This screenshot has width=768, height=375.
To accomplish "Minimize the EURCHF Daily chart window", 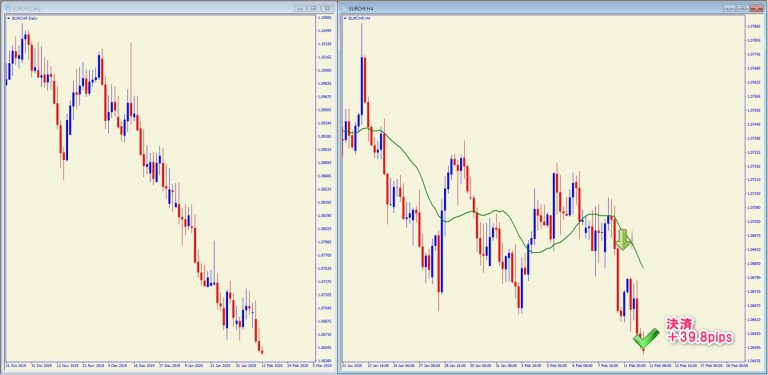I will [300, 8].
